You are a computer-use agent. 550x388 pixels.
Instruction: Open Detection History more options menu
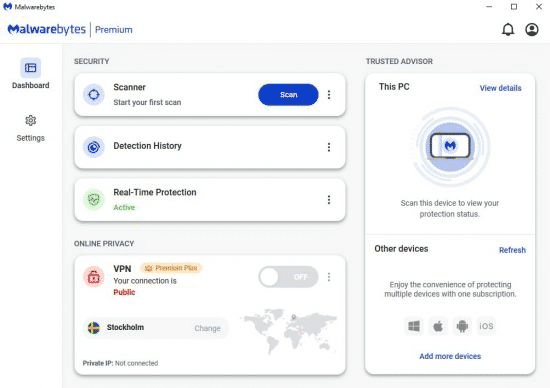pyautogui.click(x=329, y=147)
